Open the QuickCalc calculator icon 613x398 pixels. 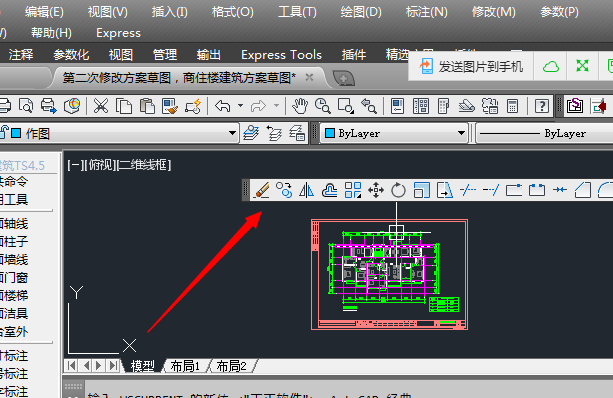click(x=513, y=106)
